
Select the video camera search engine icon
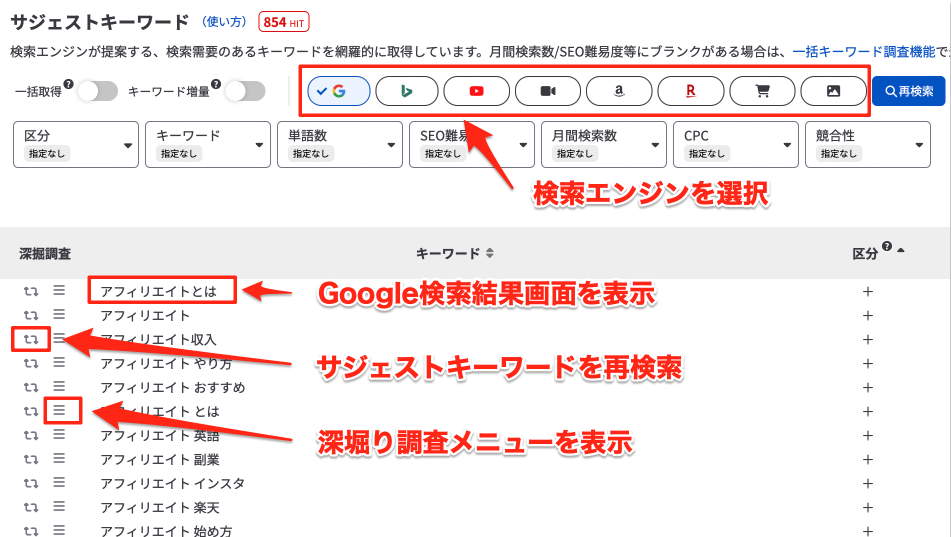[548, 91]
